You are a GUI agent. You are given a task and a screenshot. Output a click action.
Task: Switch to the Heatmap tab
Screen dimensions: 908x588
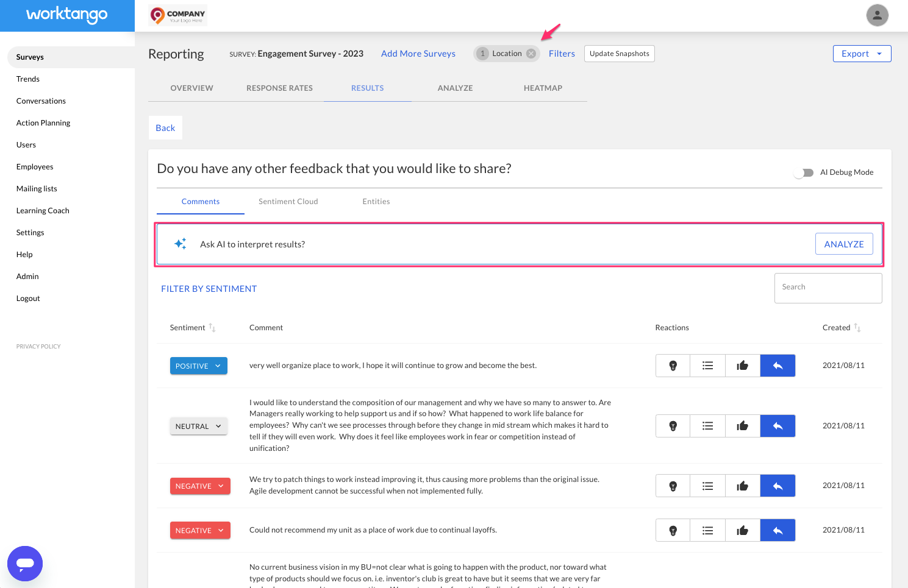543,88
